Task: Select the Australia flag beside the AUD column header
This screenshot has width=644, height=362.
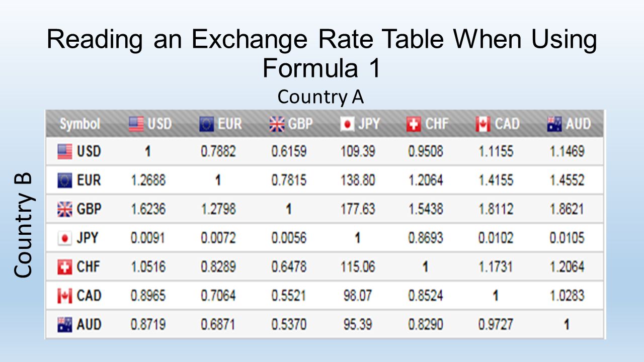Action: (554, 124)
